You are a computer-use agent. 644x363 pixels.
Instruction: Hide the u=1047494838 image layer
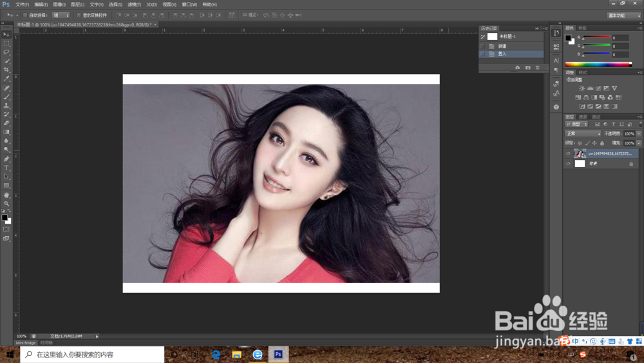click(x=569, y=153)
